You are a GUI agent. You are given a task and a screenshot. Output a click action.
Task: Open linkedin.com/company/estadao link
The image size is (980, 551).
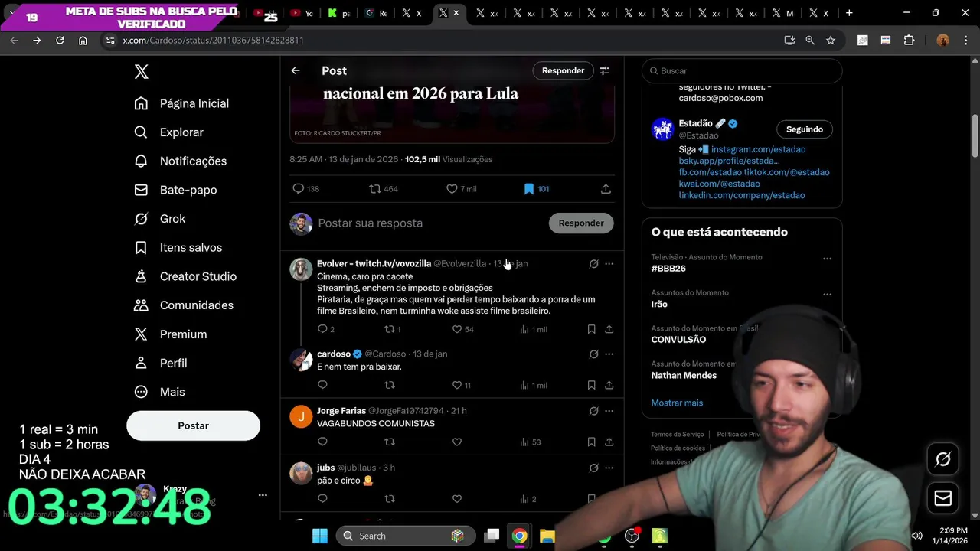(742, 195)
